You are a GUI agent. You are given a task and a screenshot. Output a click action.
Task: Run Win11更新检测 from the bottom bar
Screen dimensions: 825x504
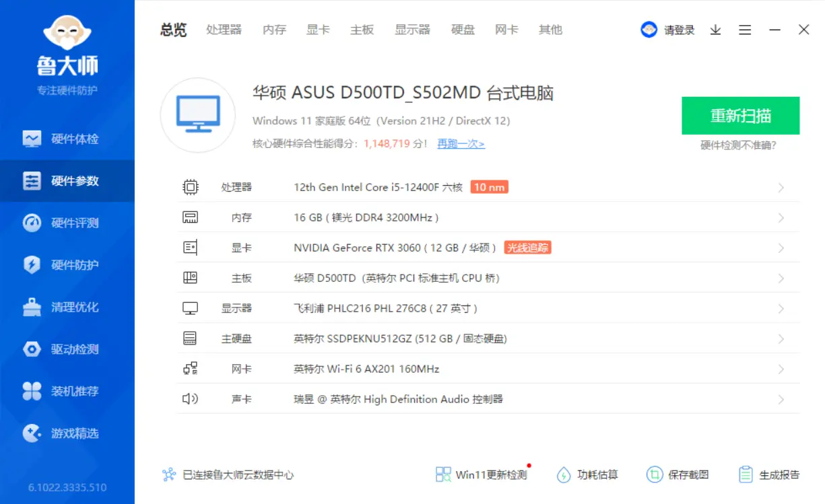click(481, 474)
